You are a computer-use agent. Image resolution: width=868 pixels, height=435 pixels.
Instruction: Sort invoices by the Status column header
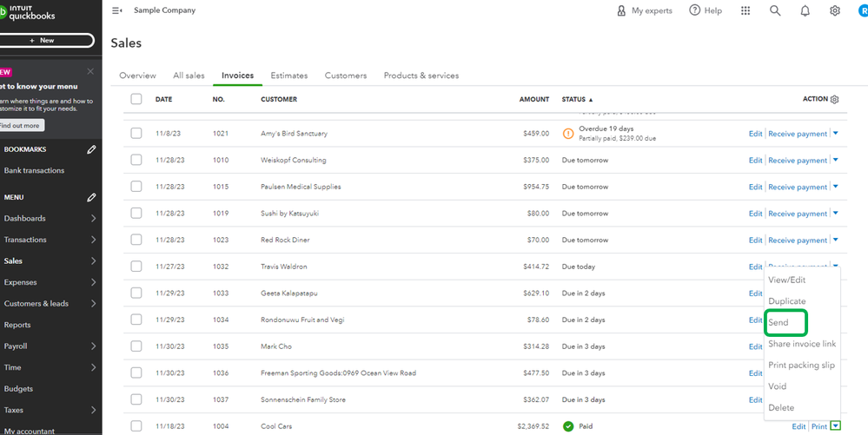[577, 100]
